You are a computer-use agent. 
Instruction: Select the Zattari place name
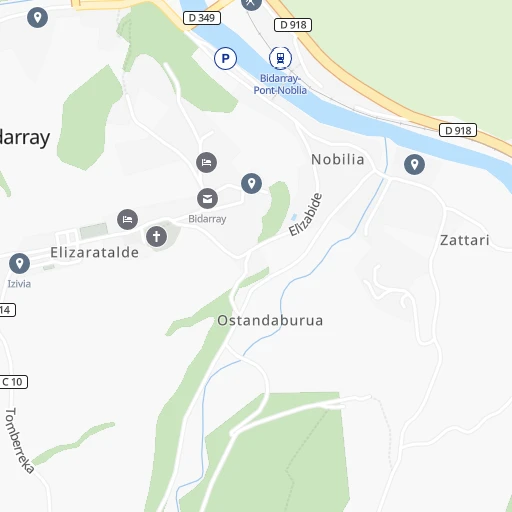tap(465, 240)
